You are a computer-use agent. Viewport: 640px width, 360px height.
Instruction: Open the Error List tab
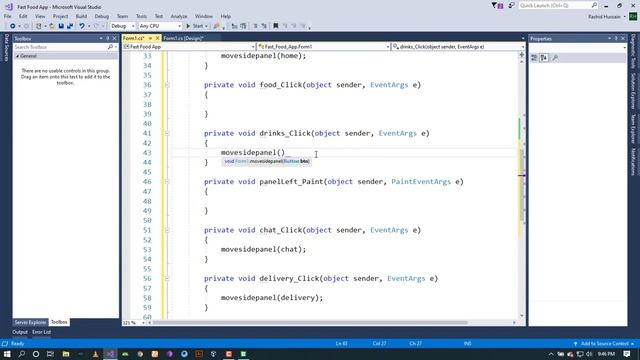pyautogui.click(x=42, y=332)
